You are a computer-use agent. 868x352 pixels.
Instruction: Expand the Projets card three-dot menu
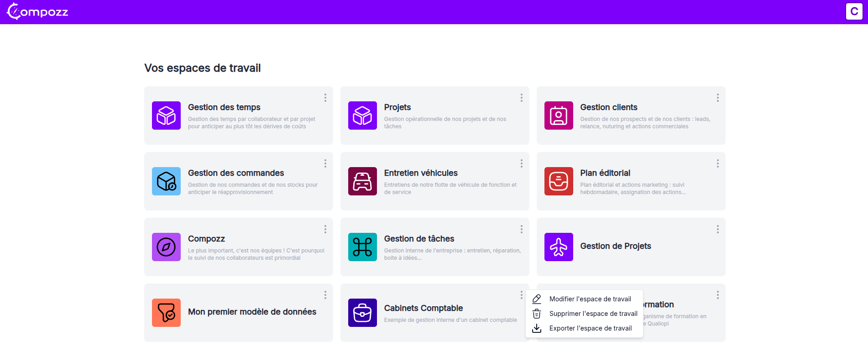(x=522, y=98)
